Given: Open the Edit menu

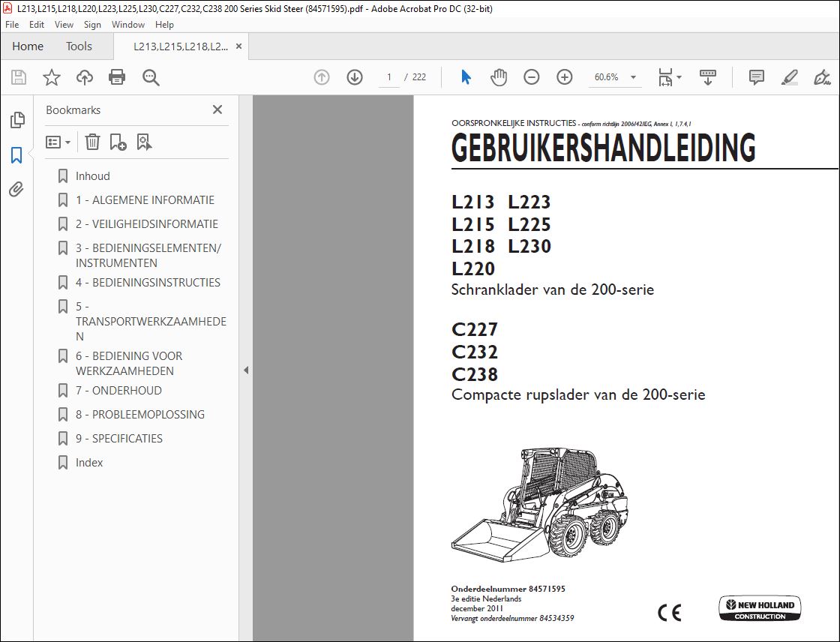Looking at the screenshot, I should pos(37,25).
